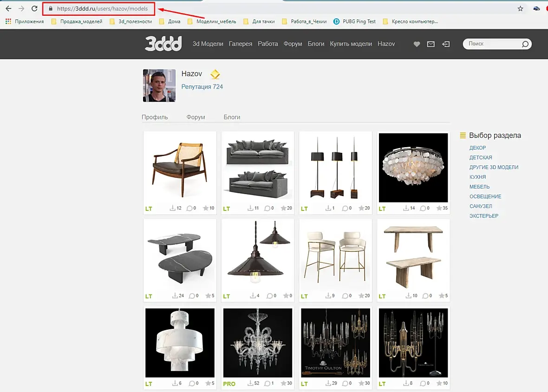Switch to the user's Блоги tab

[232, 117]
